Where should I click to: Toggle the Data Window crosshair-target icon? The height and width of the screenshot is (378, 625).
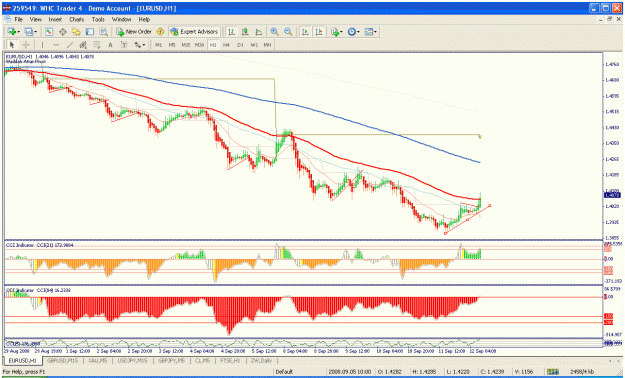click(63, 32)
